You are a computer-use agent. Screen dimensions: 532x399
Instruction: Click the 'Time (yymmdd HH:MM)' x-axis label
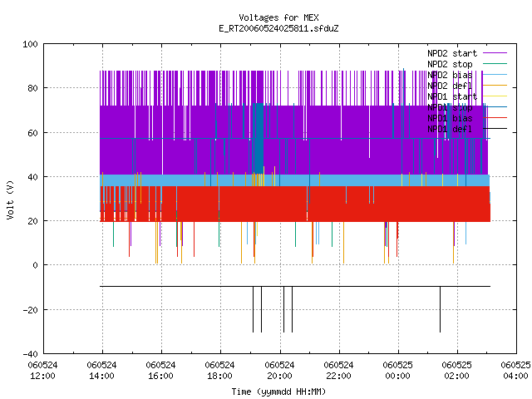click(278, 392)
